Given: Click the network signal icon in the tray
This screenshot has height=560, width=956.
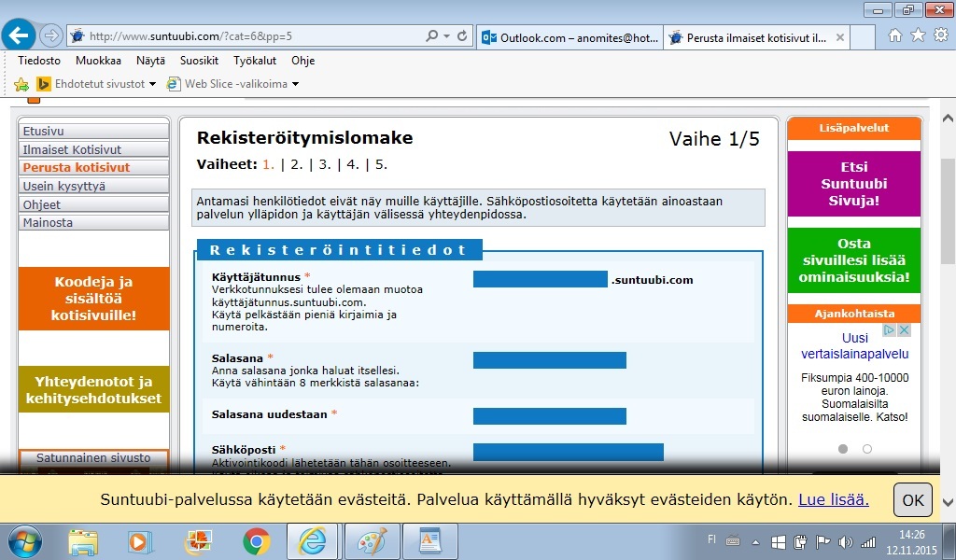Looking at the screenshot, I should 868,541.
